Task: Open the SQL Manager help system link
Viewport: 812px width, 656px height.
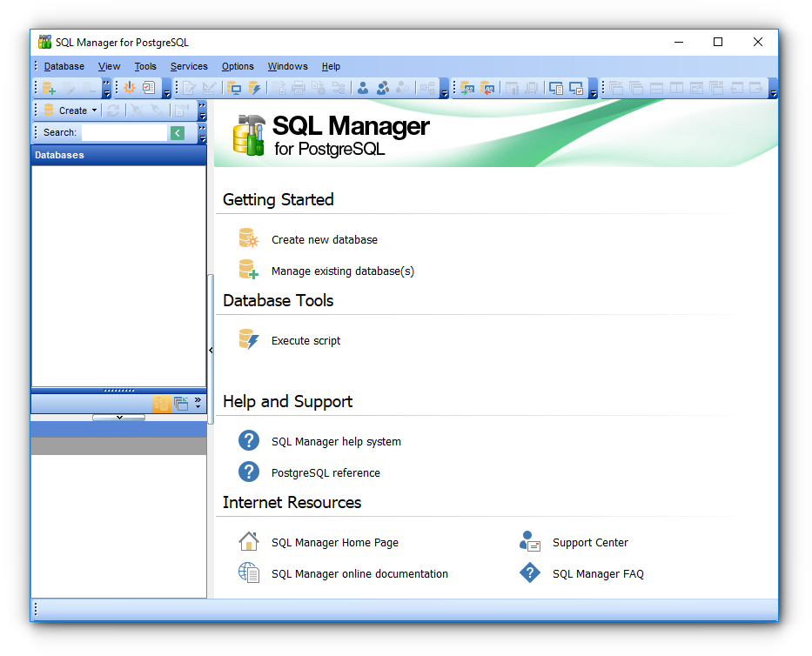Action: [x=336, y=442]
